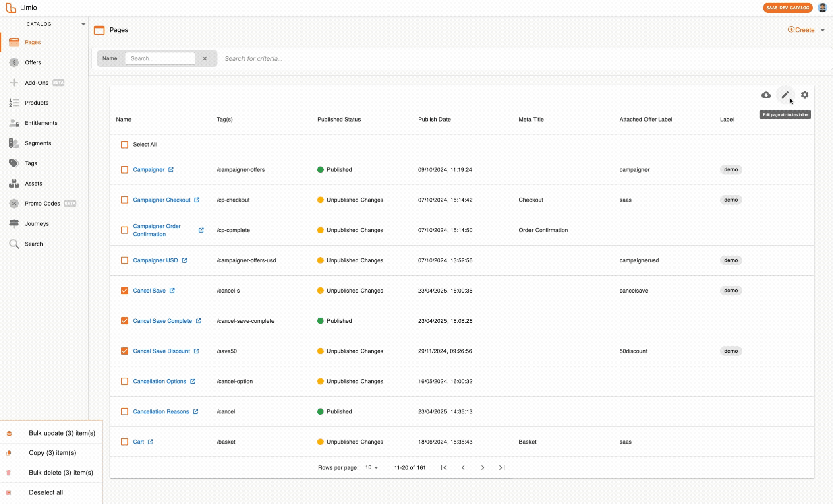Click the Create button
The image size is (833, 504).
click(x=801, y=30)
